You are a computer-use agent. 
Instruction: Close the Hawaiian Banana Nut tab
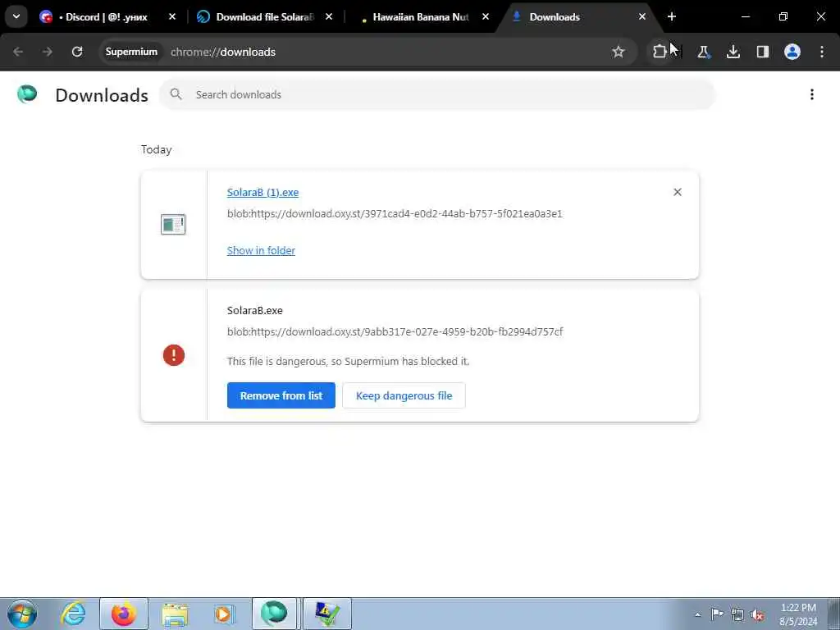click(486, 17)
